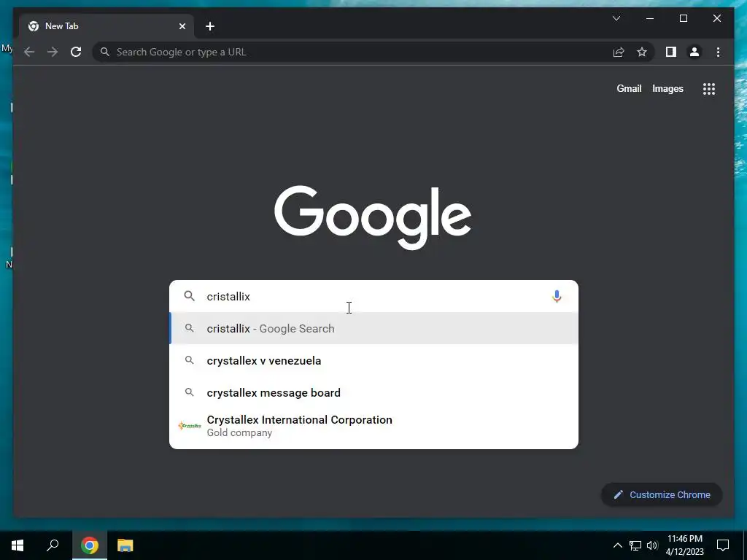Open the Chrome side panel
The width and height of the screenshot is (747, 560).
(x=671, y=52)
